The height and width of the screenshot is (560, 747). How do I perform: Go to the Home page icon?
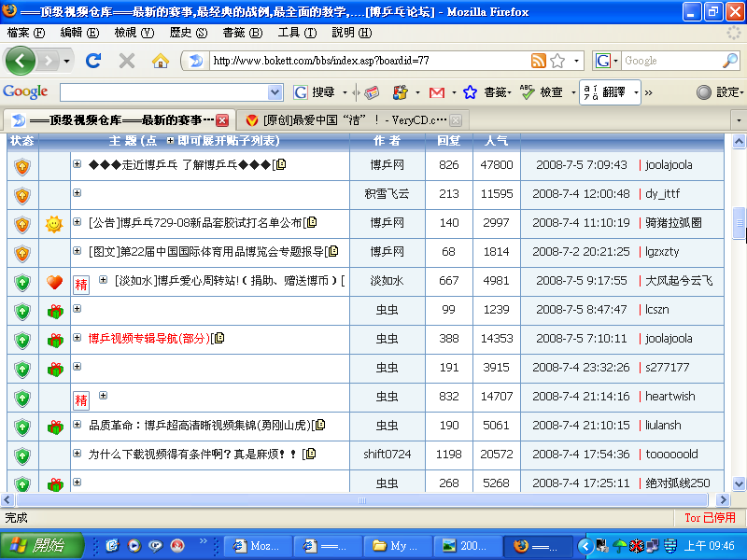point(161,61)
